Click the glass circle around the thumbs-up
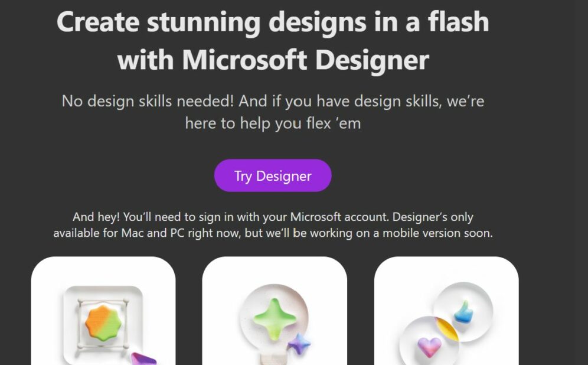This screenshot has width=588, height=365. [x=463, y=312]
